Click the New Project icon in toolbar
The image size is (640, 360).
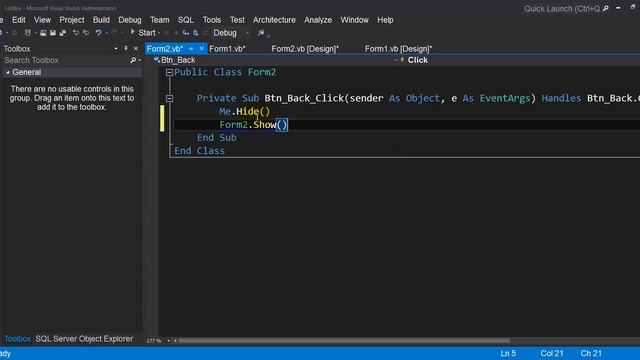pyautogui.click(x=27, y=33)
